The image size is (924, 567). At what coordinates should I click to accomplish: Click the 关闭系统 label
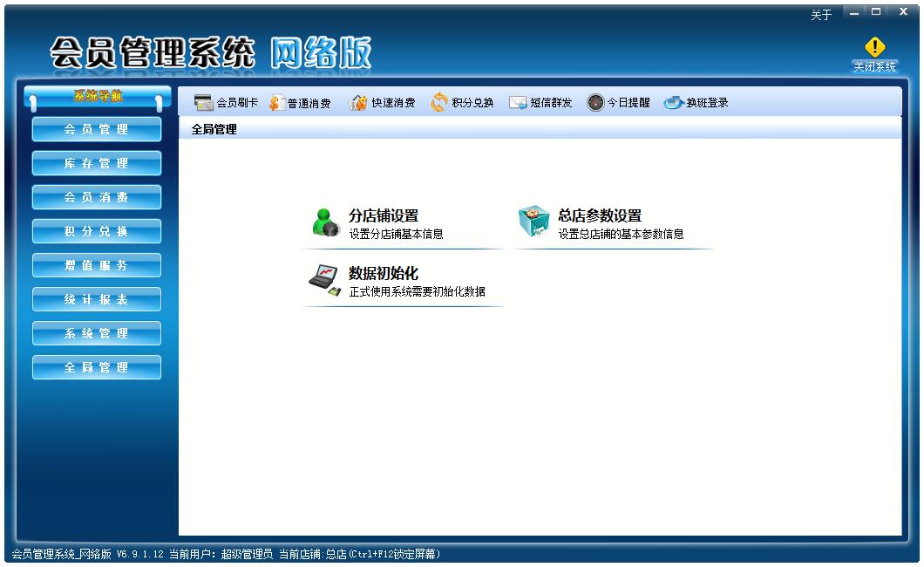[875, 66]
